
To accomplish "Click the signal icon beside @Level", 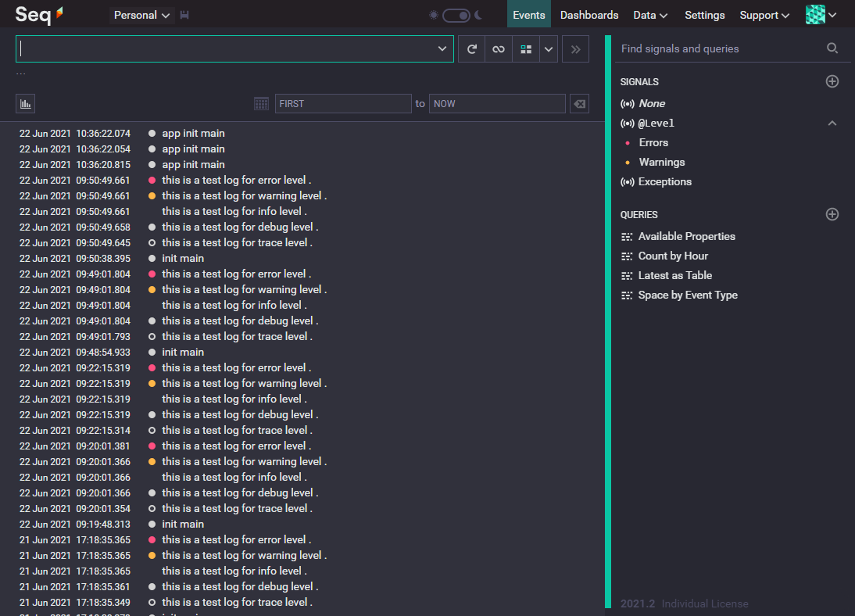I will 628,124.
